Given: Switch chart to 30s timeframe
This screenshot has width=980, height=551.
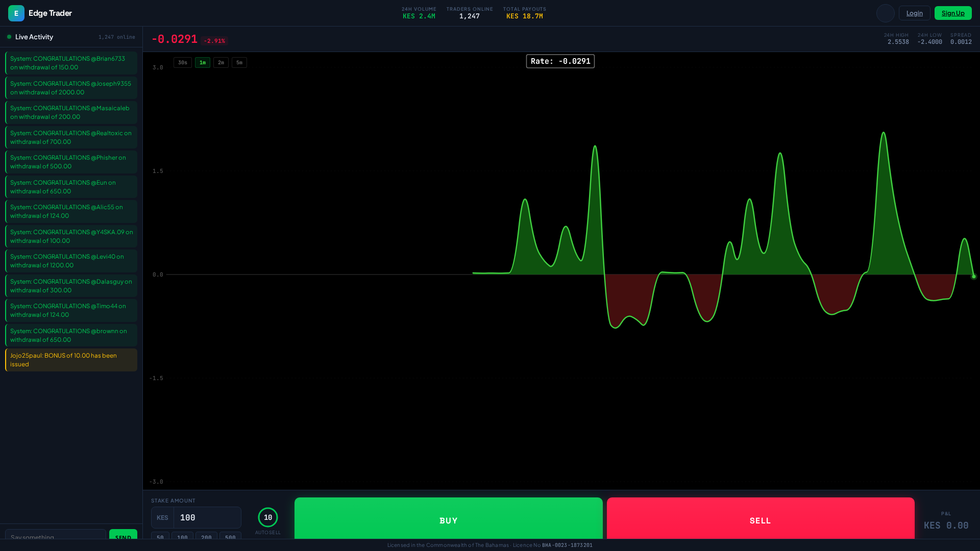Looking at the screenshot, I should (183, 62).
